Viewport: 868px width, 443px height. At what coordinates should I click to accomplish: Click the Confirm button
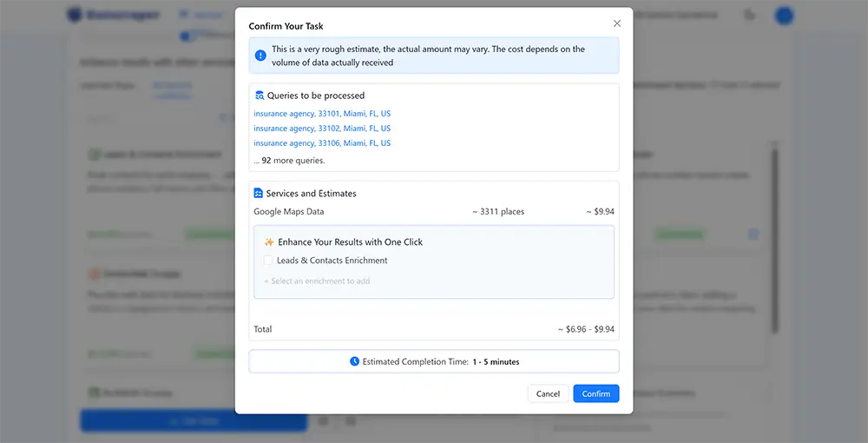click(x=596, y=393)
